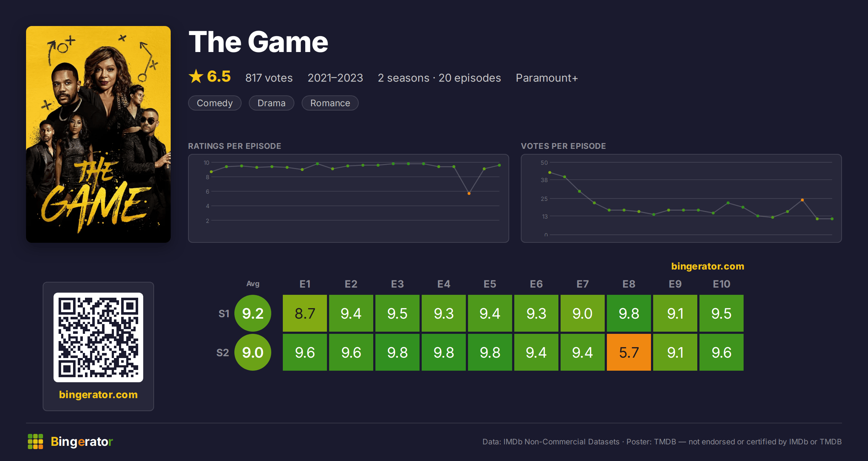Click orange low point on ratings chart
868x461 pixels.
(469, 194)
